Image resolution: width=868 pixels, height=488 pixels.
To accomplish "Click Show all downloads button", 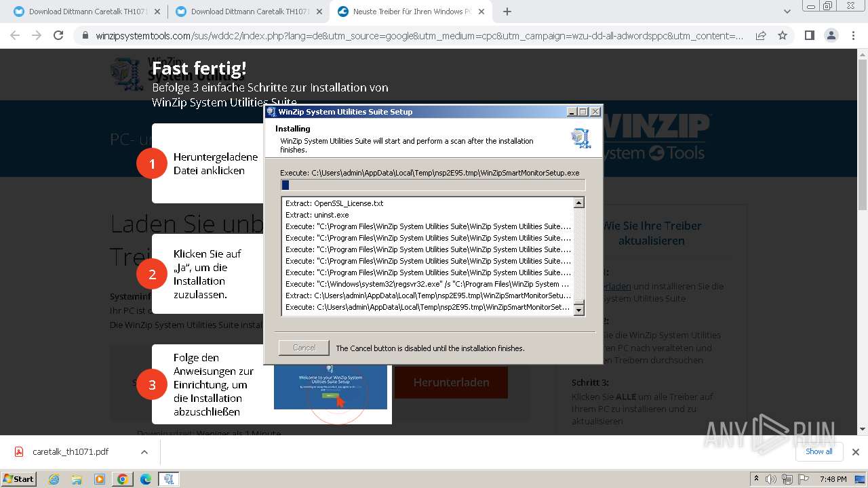I will click(x=819, y=451).
